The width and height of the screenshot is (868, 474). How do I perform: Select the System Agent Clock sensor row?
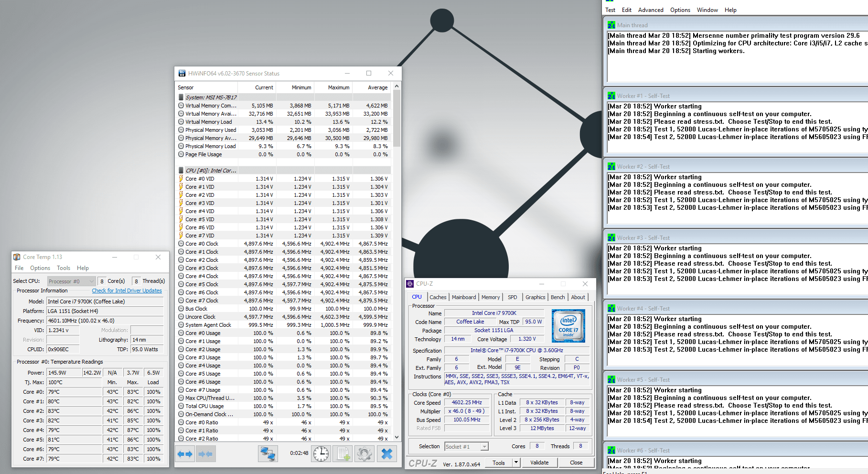click(x=284, y=325)
